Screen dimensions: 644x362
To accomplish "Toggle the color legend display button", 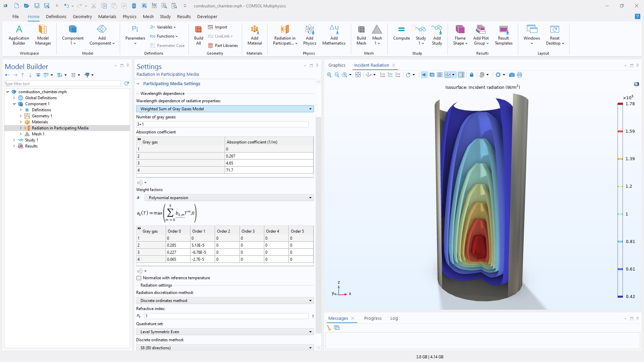I will (x=461, y=75).
